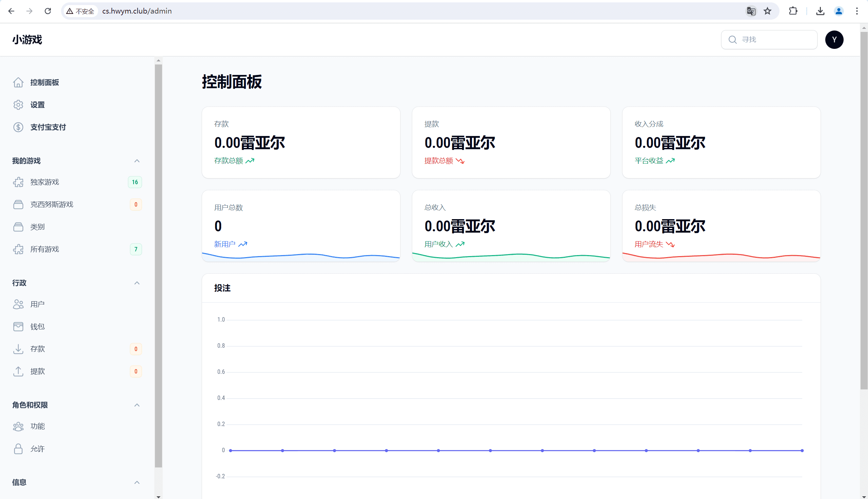Image resolution: width=868 pixels, height=499 pixels.
Task: Click the download icon next to 存款
Action: [x=18, y=349]
